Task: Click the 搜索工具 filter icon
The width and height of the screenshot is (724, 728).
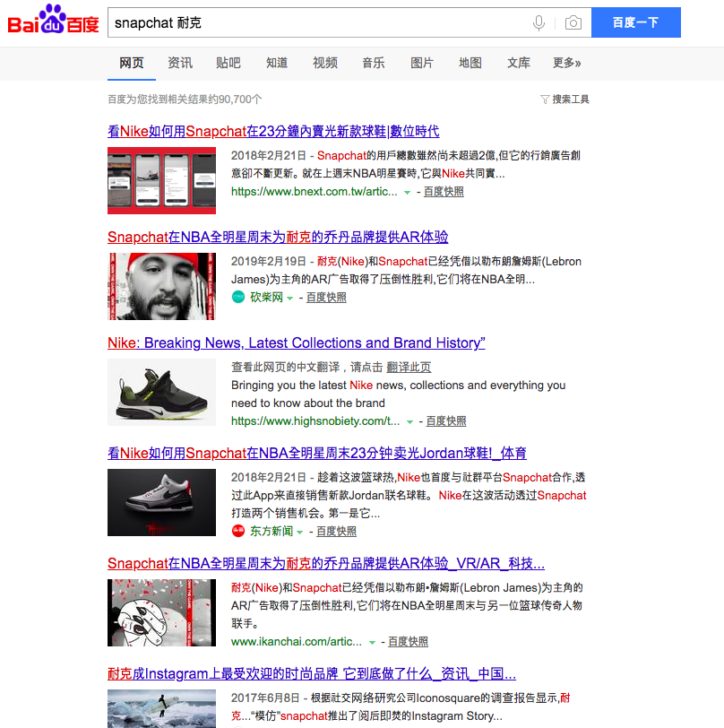Action: [545, 100]
